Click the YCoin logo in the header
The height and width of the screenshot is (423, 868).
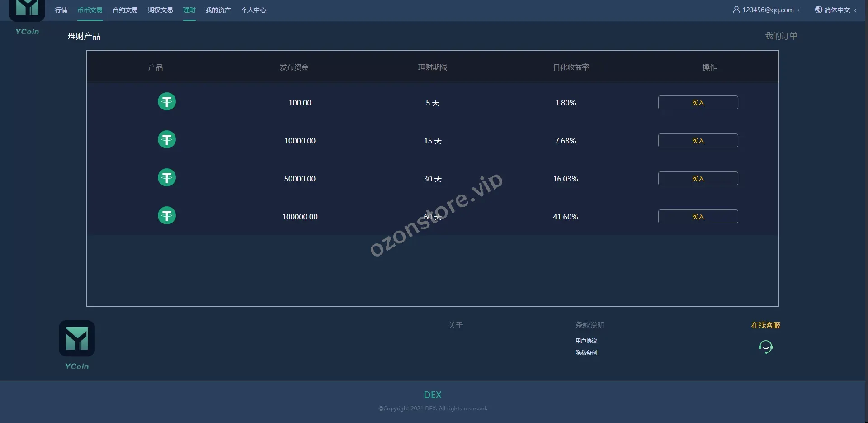click(27, 10)
